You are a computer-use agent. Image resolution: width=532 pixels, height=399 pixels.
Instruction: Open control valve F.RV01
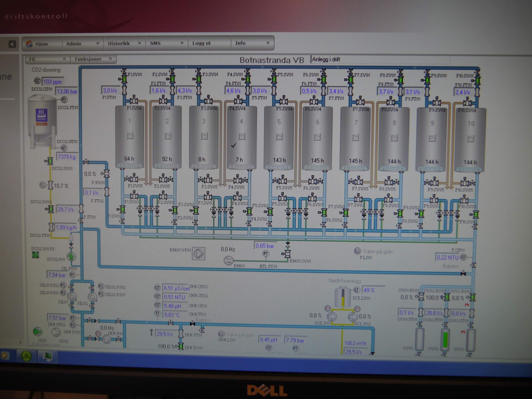[x=106, y=173]
